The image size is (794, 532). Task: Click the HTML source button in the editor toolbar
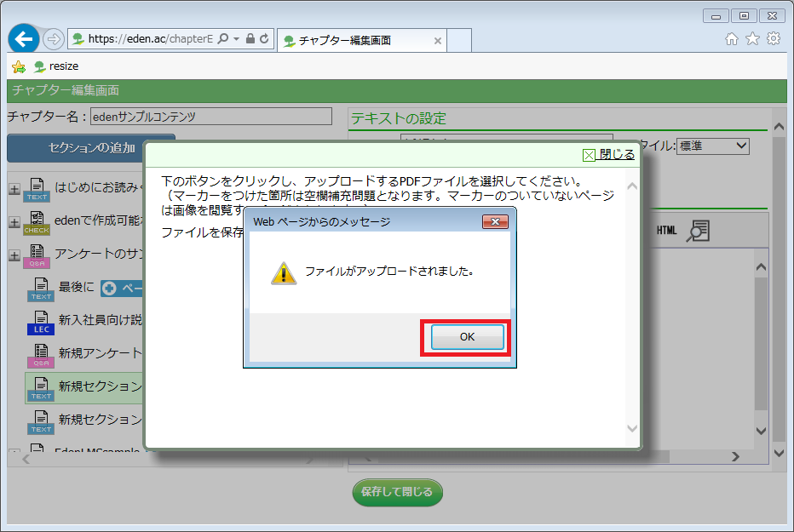click(x=666, y=231)
